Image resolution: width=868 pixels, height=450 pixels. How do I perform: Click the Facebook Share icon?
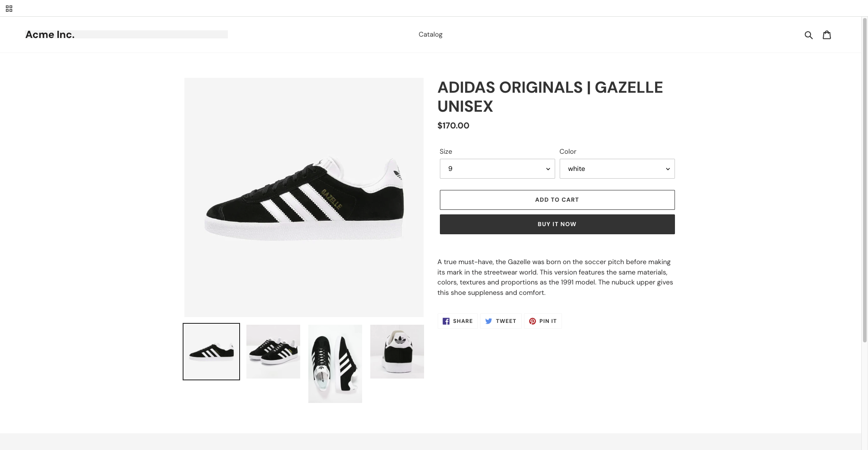pos(446,321)
